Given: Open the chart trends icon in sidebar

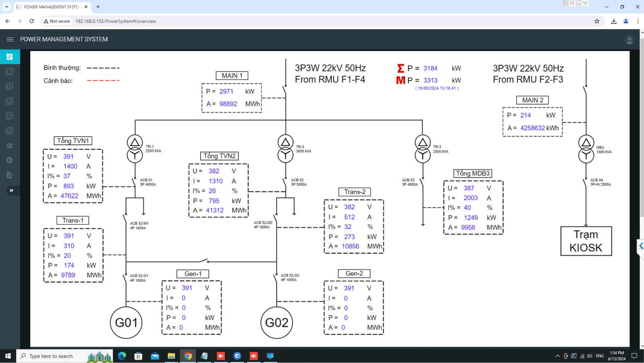Looking at the screenshot, I should [10, 146].
